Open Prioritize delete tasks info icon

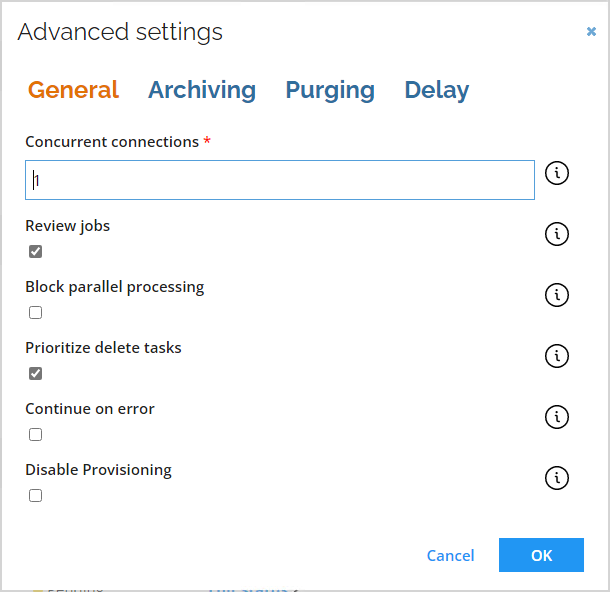(557, 356)
